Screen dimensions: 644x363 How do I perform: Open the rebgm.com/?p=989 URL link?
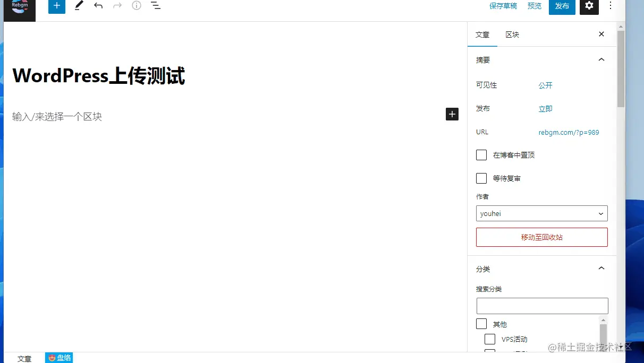tap(569, 132)
